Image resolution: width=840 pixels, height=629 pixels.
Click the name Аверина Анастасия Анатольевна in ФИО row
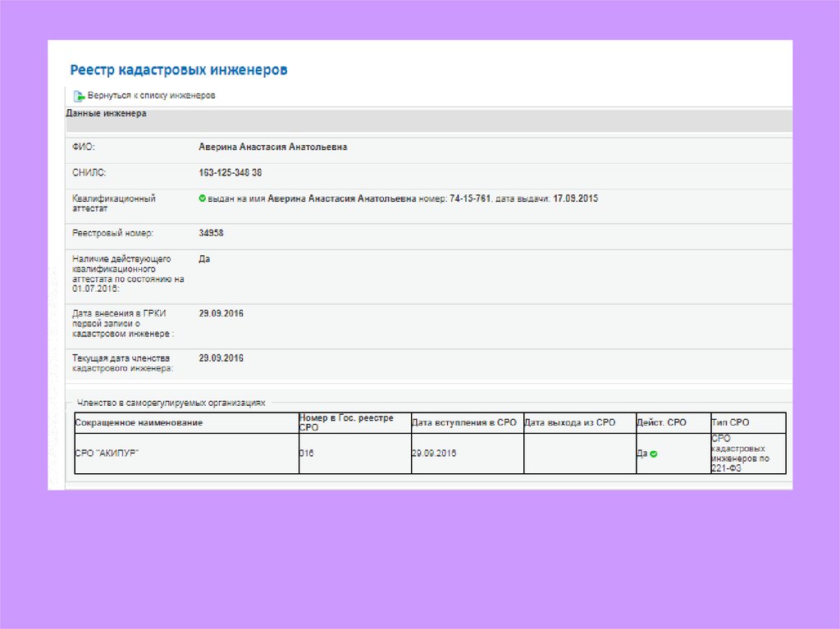(x=273, y=147)
